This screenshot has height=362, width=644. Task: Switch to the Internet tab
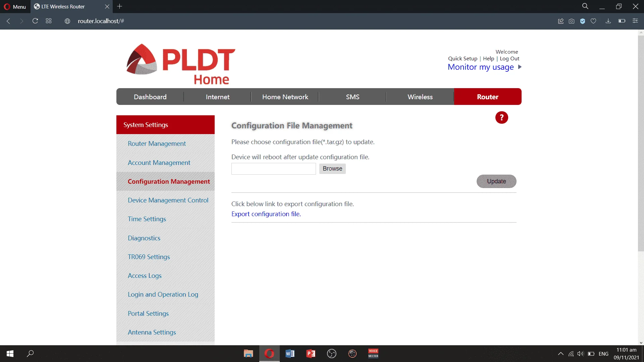click(x=218, y=97)
